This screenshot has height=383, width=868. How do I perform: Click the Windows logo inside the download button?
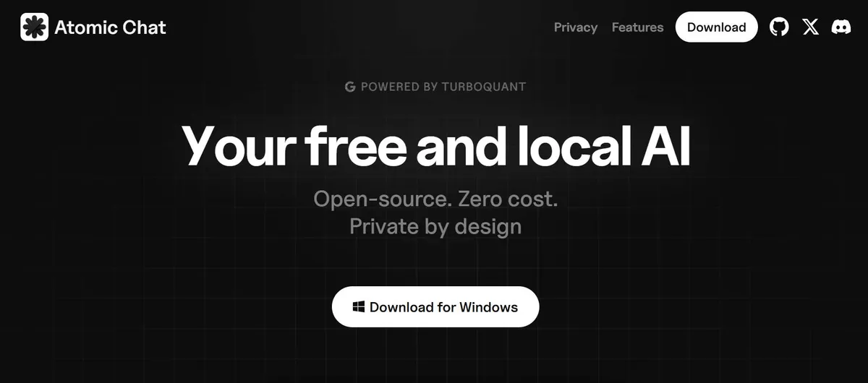point(359,307)
